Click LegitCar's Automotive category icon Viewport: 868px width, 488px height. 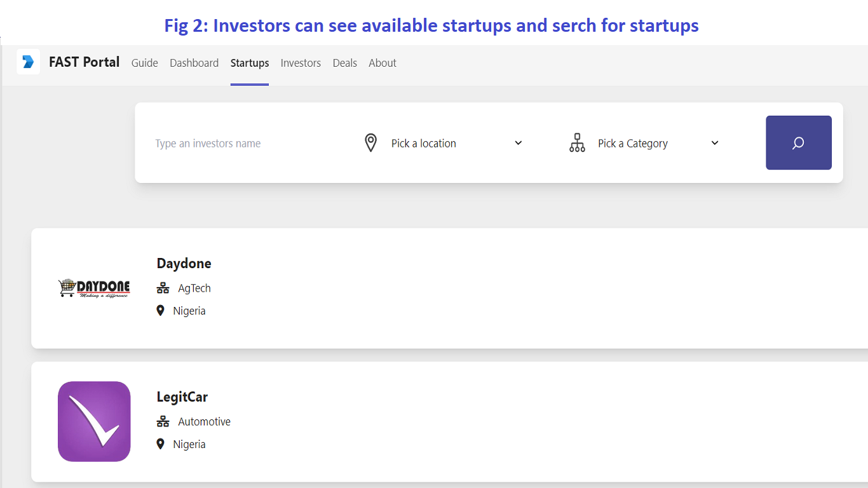click(x=163, y=422)
